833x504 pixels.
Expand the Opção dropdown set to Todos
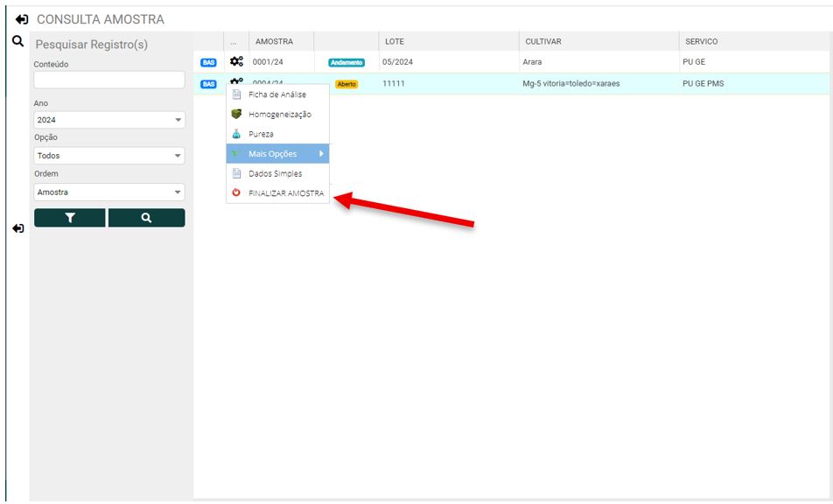click(109, 156)
